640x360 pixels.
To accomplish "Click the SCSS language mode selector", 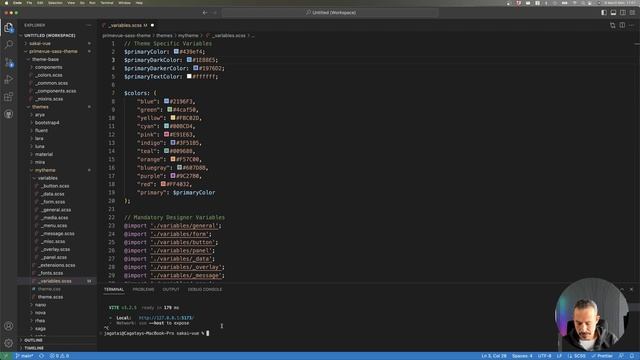I will click(x=579, y=356).
